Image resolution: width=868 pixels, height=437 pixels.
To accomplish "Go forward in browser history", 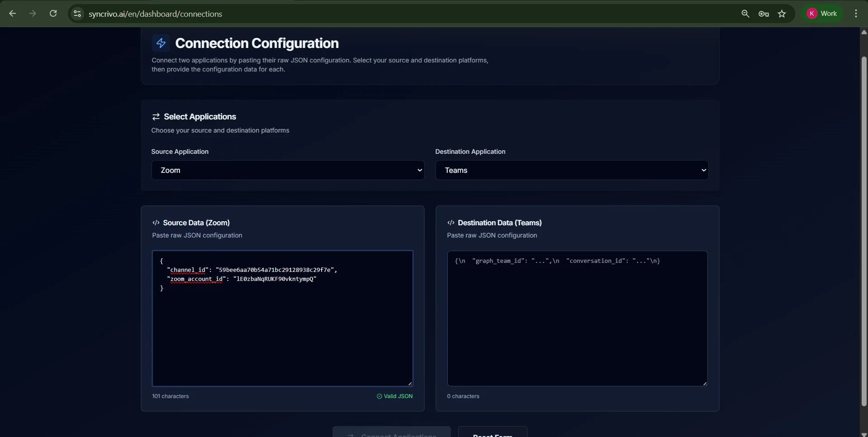I will [x=33, y=14].
